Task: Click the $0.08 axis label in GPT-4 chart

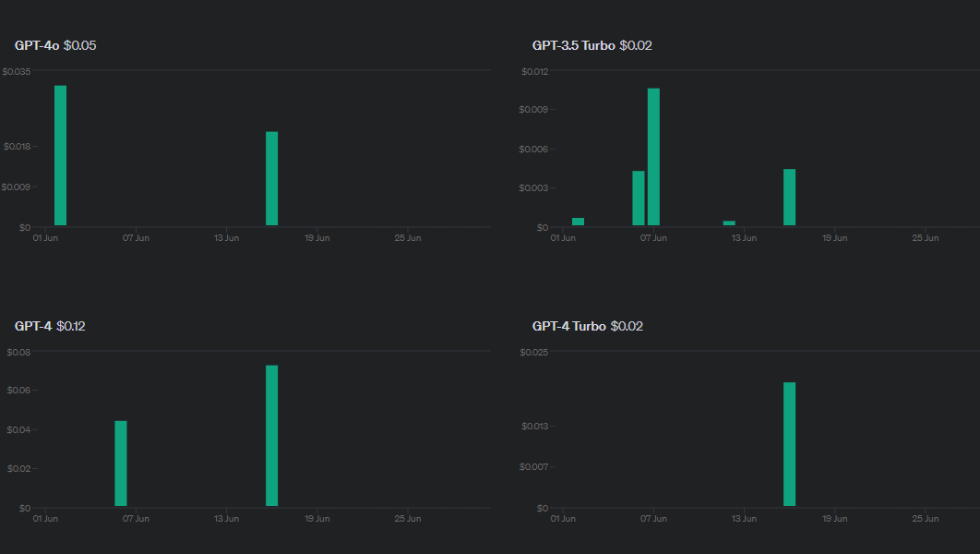Action: point(18,352)
